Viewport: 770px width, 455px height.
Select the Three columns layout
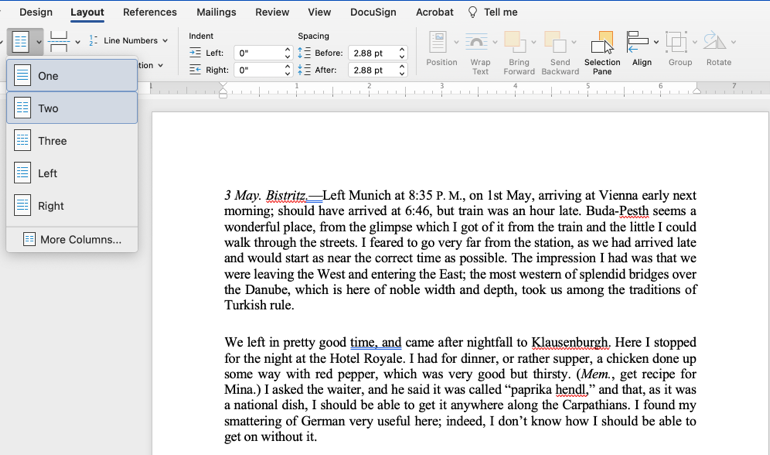pyautogui.click(x=72, y=141)
